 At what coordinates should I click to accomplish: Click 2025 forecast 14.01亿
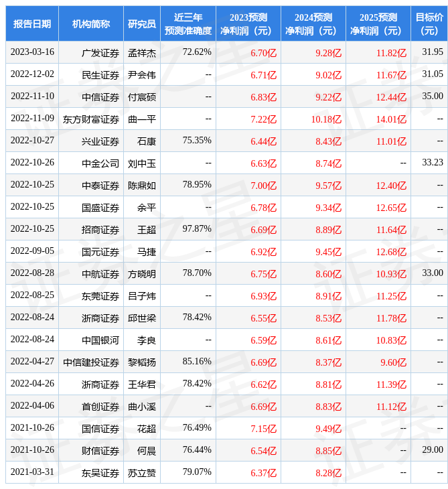point(391,119)
